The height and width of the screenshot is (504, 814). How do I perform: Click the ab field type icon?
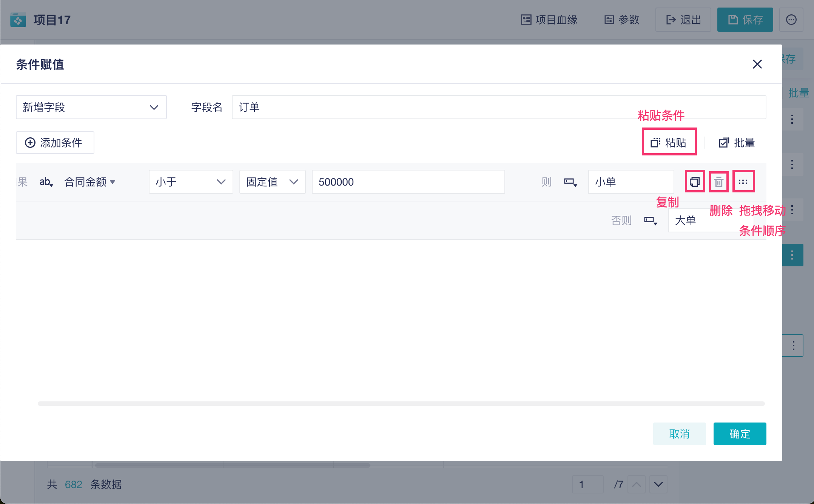pyautogui.click(x=46, y=182)
